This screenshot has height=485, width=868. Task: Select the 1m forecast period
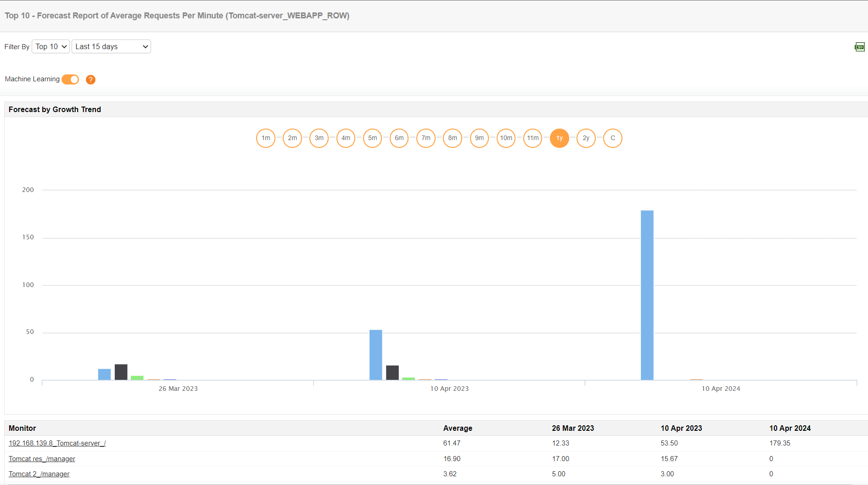pos(266,138)
